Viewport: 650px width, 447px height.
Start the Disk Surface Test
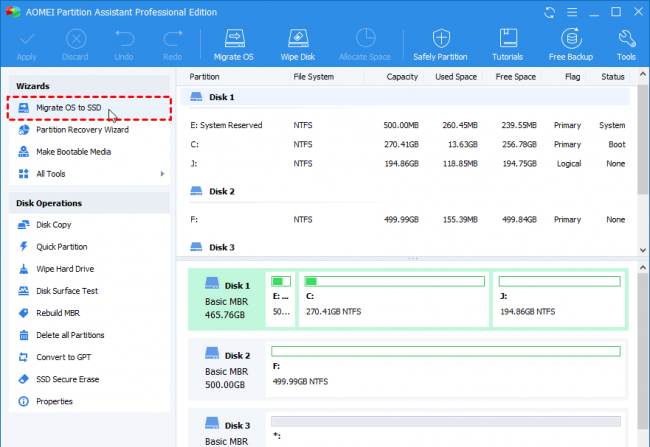[x=89, y=291]
